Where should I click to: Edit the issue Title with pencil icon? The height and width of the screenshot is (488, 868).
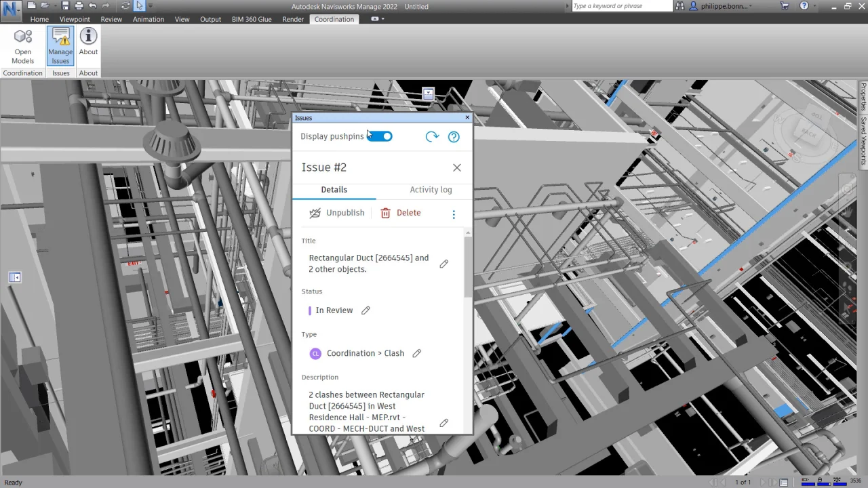tap(444, 264)
